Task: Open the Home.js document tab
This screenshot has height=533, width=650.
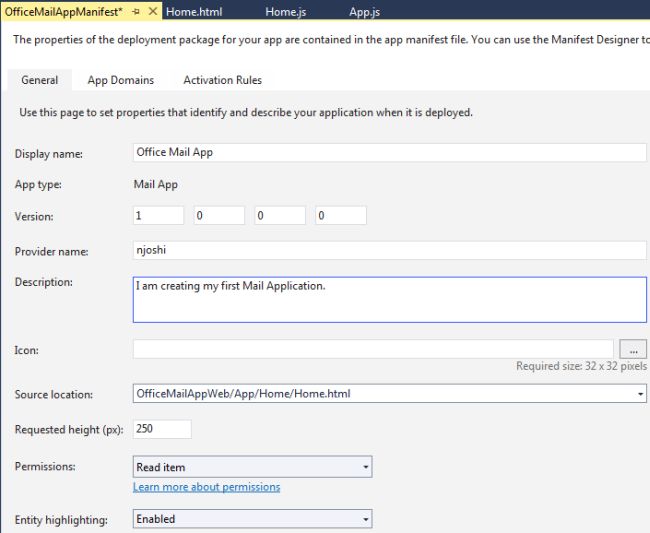Action: coord(285,12)
